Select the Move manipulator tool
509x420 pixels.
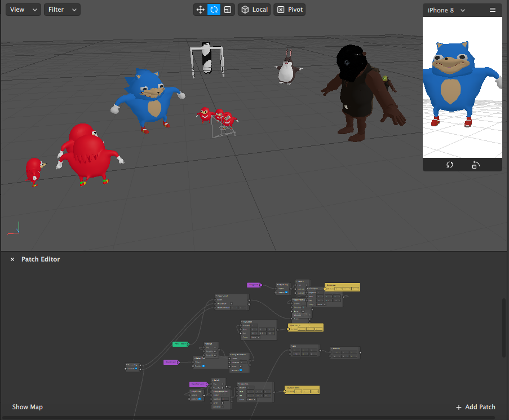pyautogui.click(x=200, y=10)
